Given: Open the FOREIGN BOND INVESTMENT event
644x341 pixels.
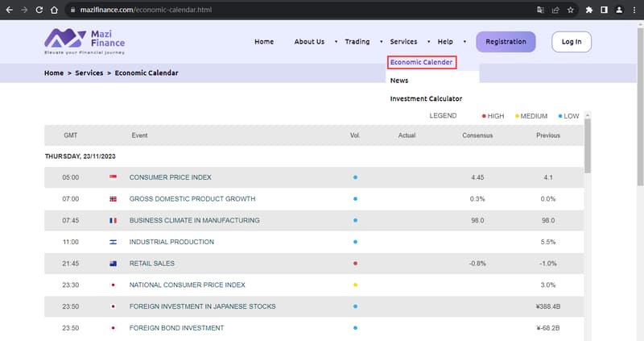Looking at the screenshot, I should click(176, 328).
